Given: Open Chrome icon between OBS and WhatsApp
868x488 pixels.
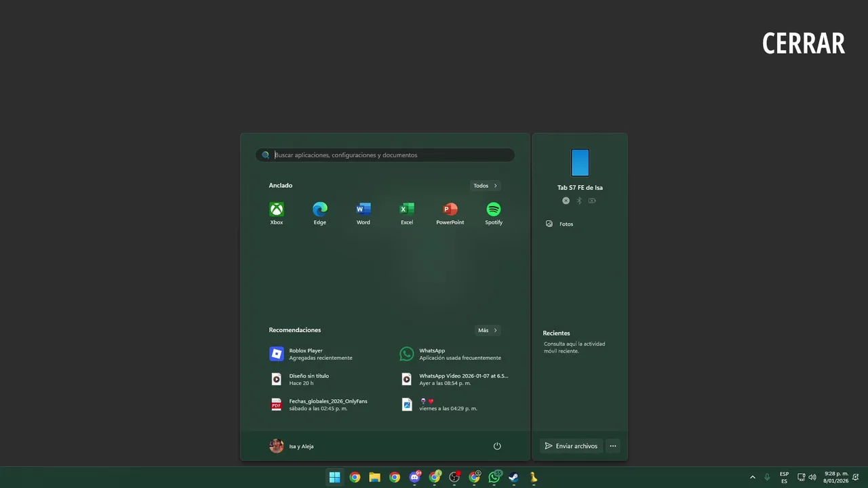Looking at the screenshot, I should [475, 477].
